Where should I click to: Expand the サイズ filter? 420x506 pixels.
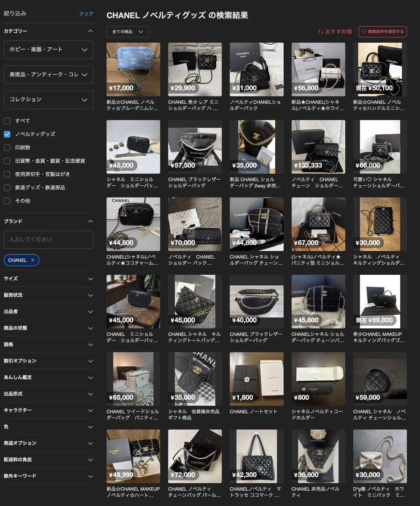(x=49, y=279)
